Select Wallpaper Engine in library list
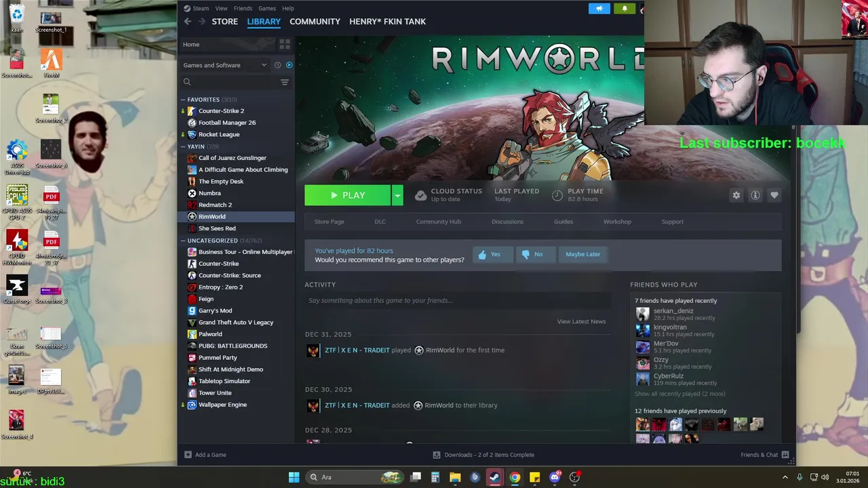This screenshot has height=488, width=868. 222,405
